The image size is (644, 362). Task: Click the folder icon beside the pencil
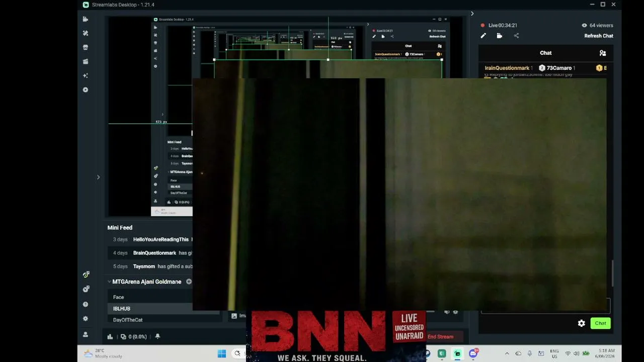pos(500,36)
